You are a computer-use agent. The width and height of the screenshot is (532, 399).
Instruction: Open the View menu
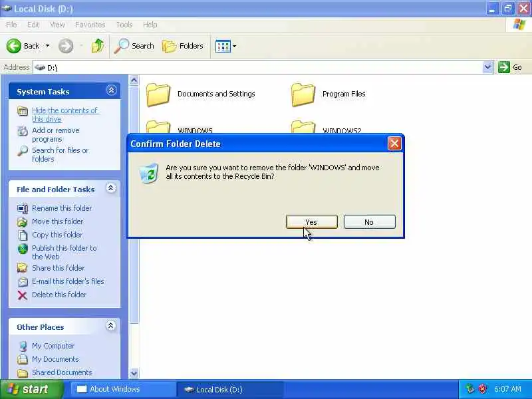(57, 25)
